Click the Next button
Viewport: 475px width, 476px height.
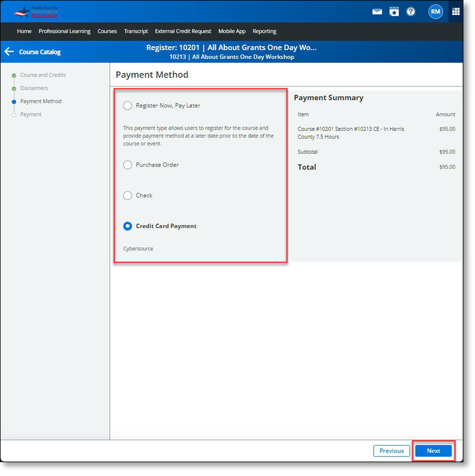pos(433,451)
